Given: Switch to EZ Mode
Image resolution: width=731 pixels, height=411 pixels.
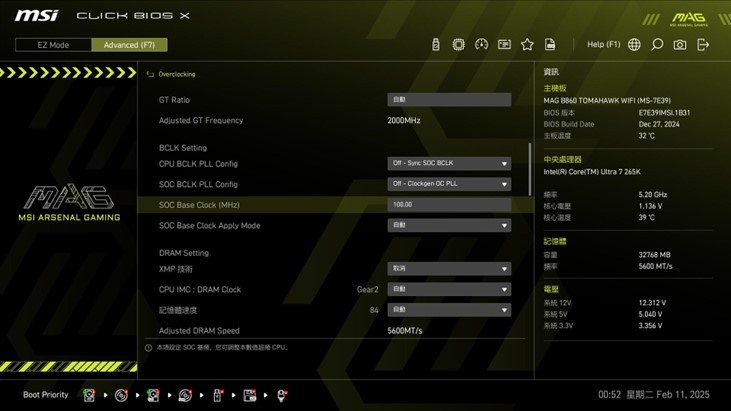Looking at the screenshot, I should [x=53, y=45].
